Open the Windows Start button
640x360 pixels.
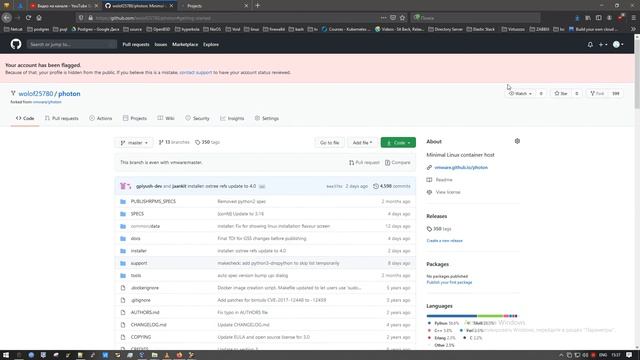pos(6,355)
